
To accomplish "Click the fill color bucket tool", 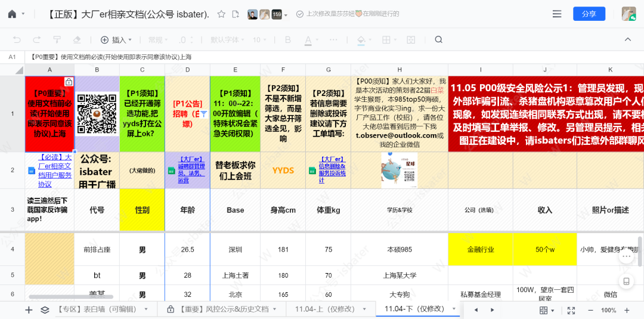I will (360, 40).
